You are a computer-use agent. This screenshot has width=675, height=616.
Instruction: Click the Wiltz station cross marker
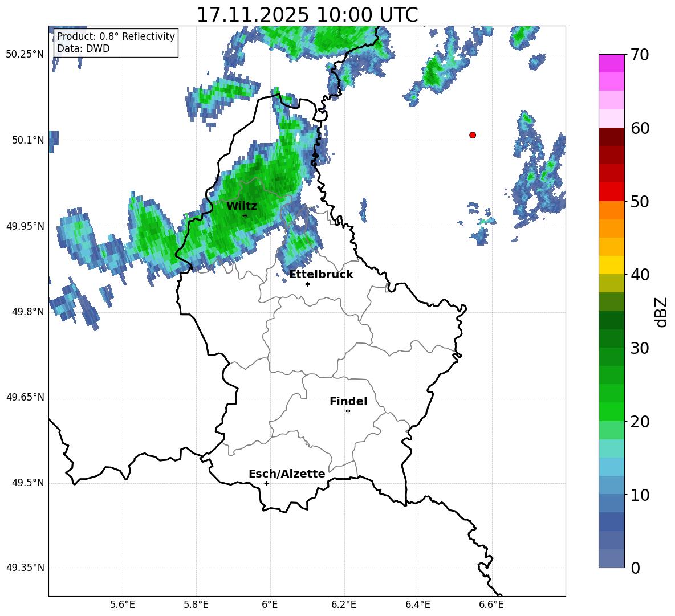(245, 215)
